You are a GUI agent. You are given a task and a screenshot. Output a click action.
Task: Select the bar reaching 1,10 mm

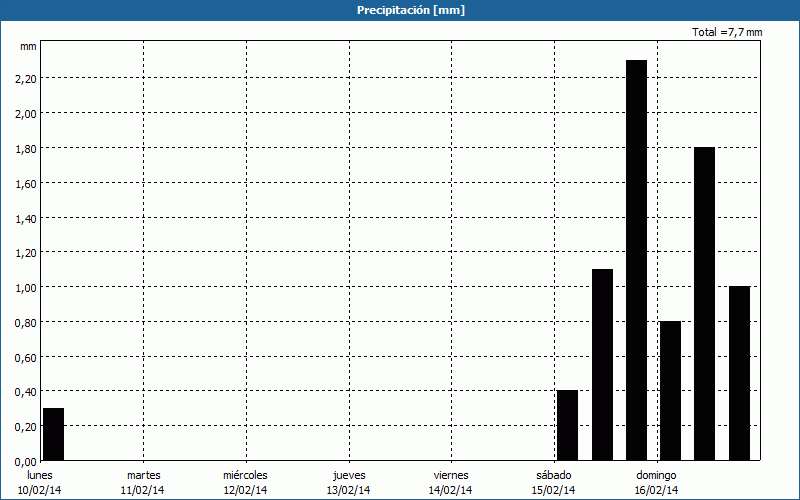pyautogui.click(x=602, y=364)
